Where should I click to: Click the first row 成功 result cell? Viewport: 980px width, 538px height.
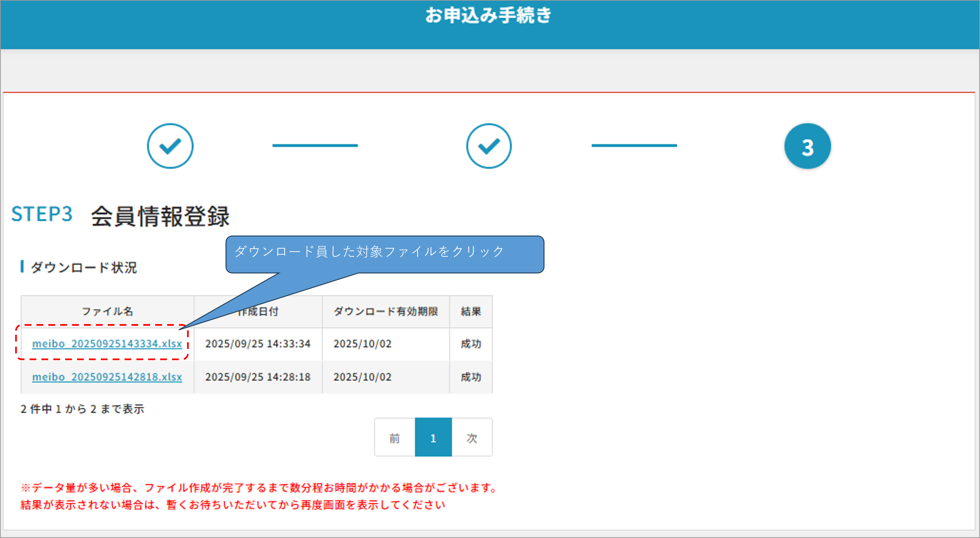point(471,344)
